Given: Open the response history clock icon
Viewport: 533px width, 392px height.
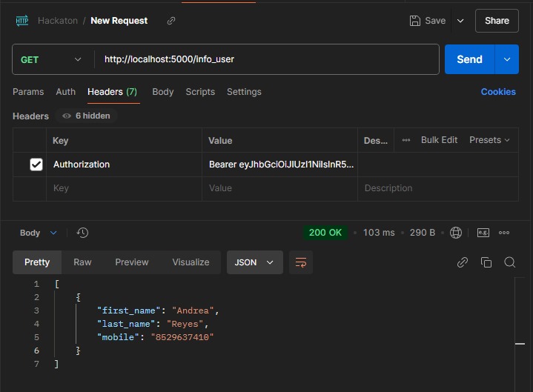Looking at the screenshot, I should (82, 233).
